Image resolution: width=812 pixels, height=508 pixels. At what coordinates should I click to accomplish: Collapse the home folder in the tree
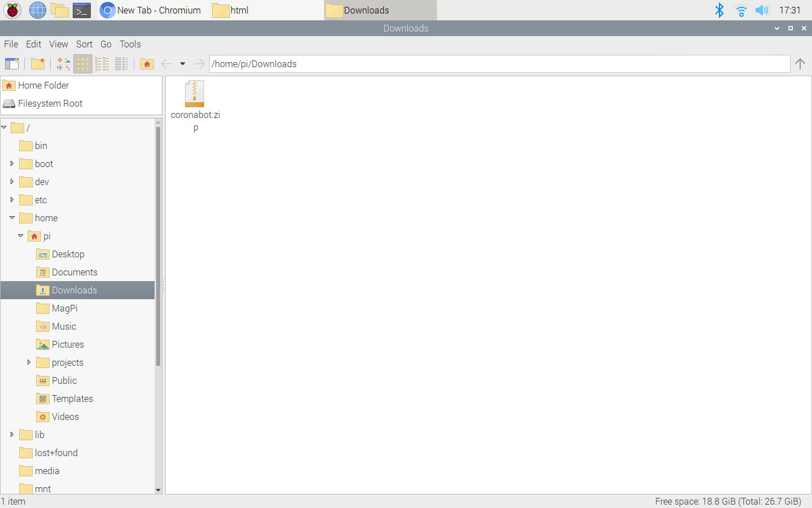click(x=12, y=218)
